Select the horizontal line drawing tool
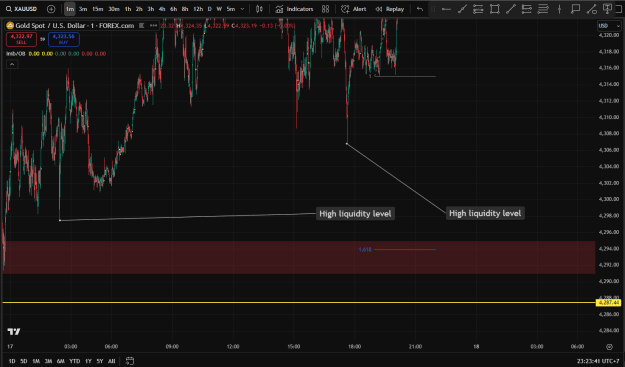This screenshot has width=625, height=367. pos(446,9)
